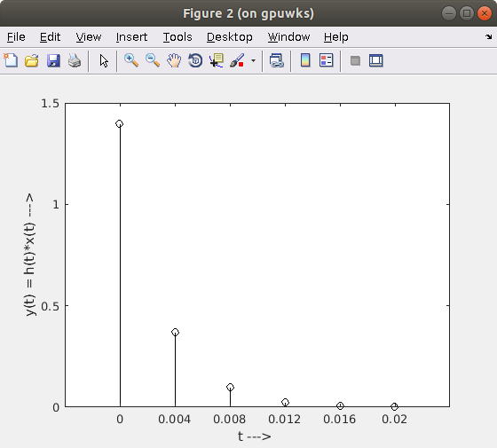Save the figure using the floppy disk icon
Viewport: 497px width, 448px height.
point(53,60)
